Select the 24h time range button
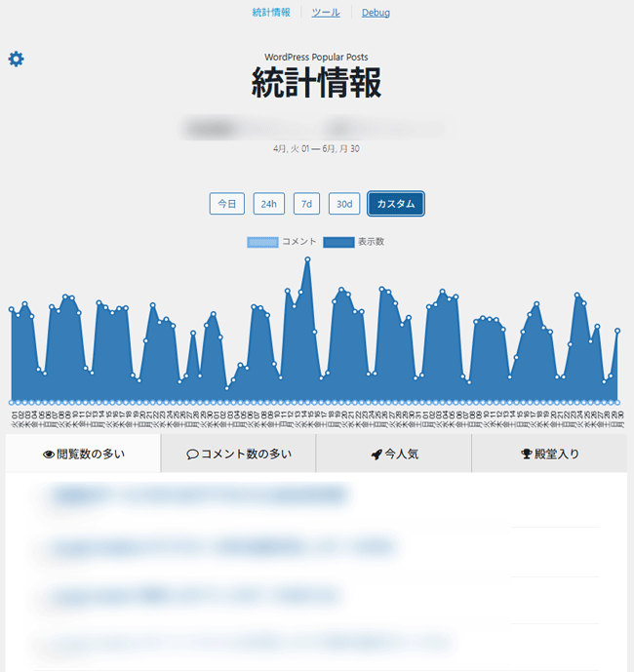 (x=269, y=204)
